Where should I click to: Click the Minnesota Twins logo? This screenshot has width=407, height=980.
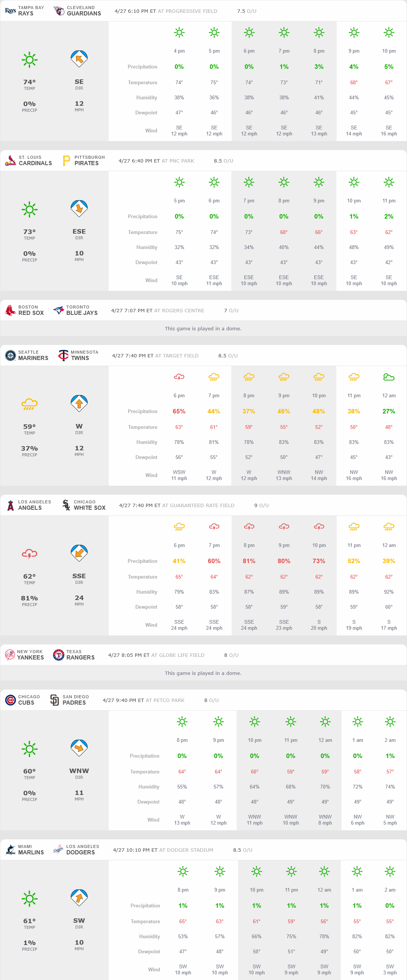click(x=63, y=356)
